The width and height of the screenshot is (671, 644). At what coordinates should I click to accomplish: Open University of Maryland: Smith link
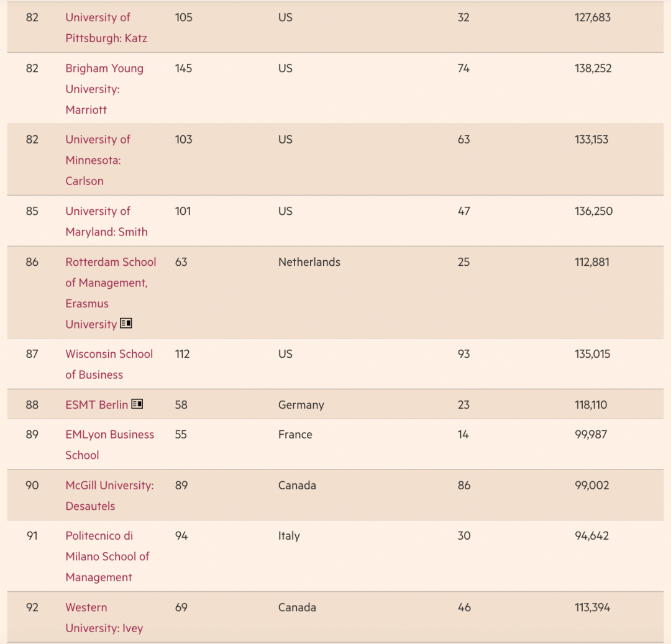click(107, 222)
